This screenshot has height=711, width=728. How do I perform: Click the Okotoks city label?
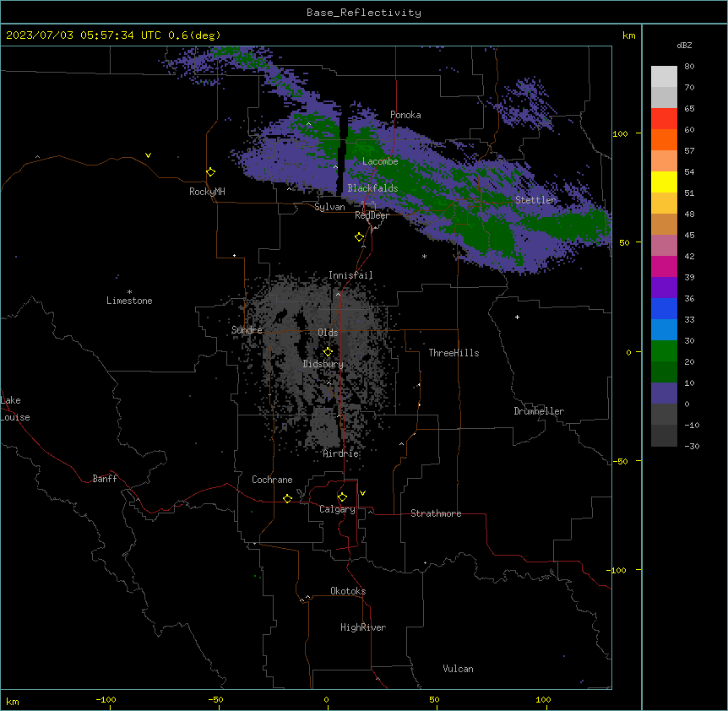tap(348, 591)
